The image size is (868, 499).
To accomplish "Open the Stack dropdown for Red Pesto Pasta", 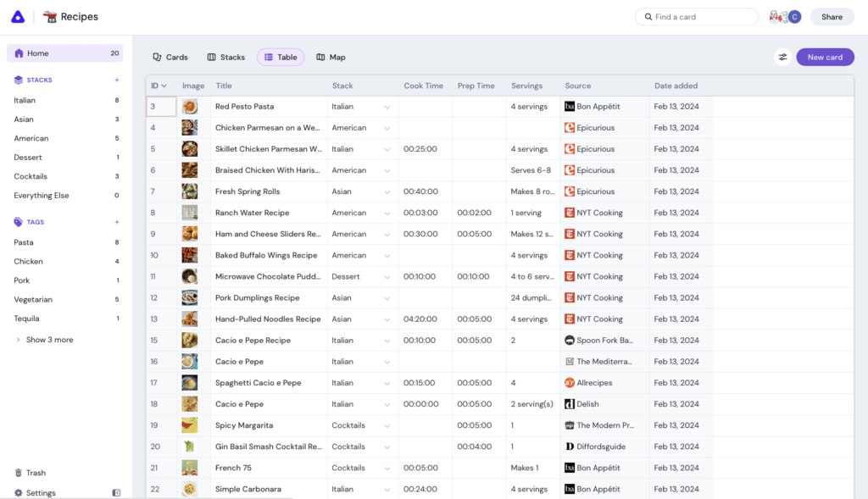I will click(x=388, y=106).
